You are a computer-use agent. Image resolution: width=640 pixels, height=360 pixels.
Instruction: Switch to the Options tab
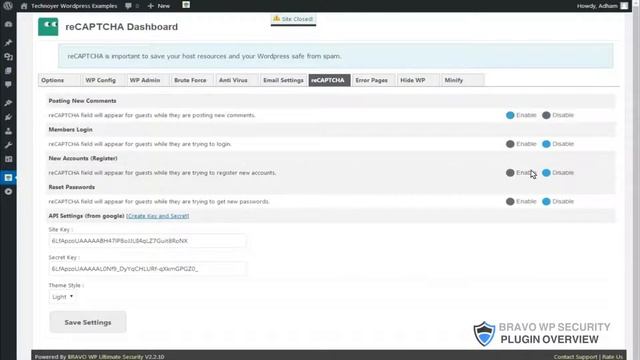[59, 80]
